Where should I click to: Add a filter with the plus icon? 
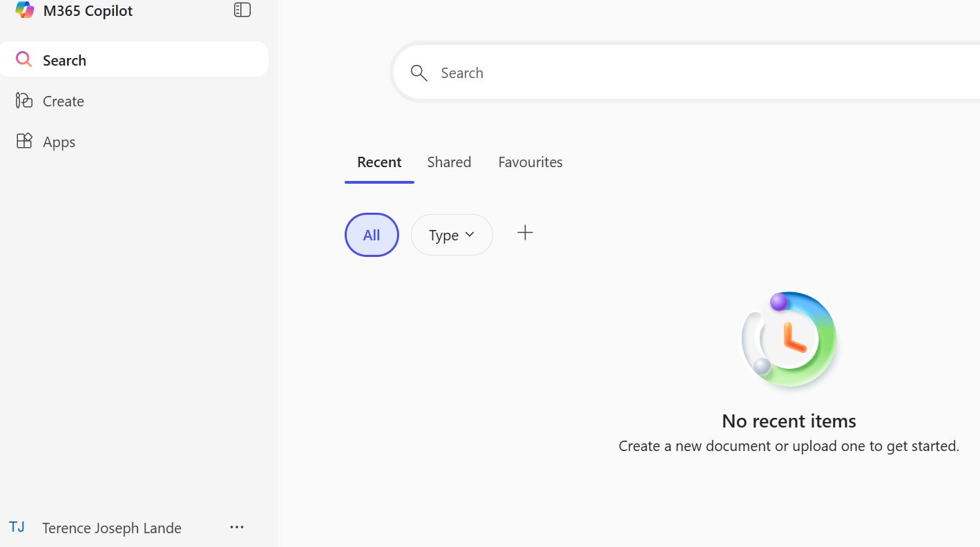click(525, 233)
